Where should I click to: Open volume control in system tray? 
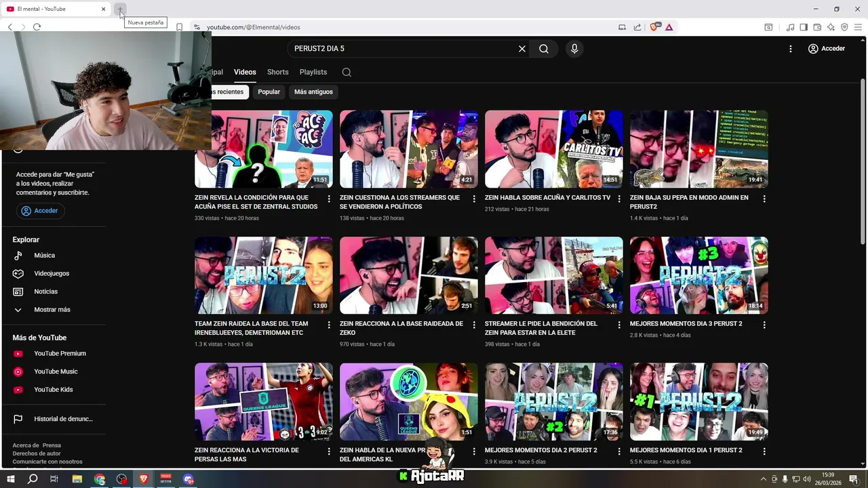pyautogui.click(x=807, y=479)
